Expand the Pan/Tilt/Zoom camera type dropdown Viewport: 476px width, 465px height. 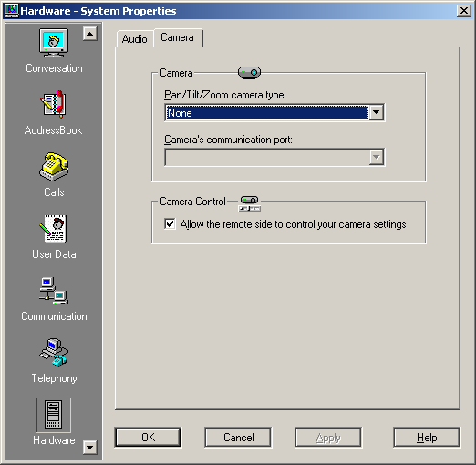[377, 112]
